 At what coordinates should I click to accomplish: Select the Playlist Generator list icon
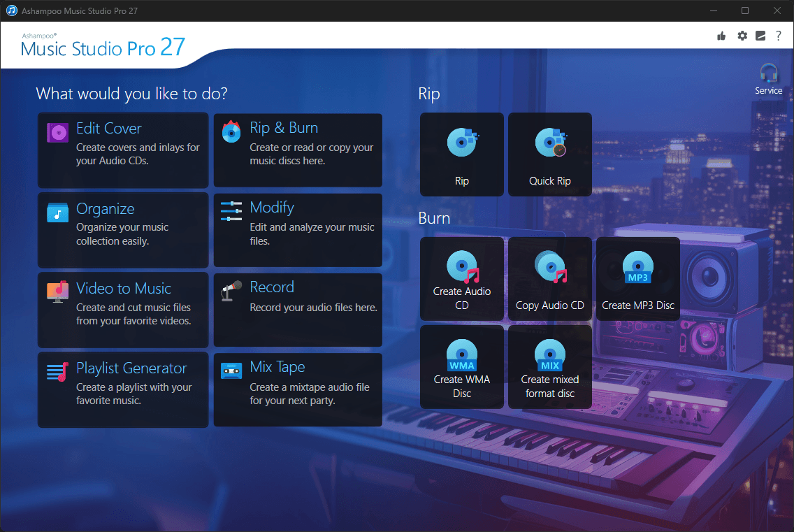(x=58, y=372)
